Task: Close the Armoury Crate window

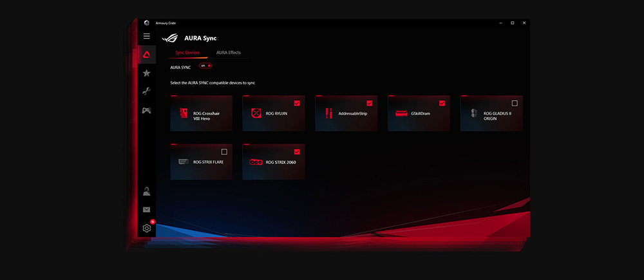Action: (524, 23)
